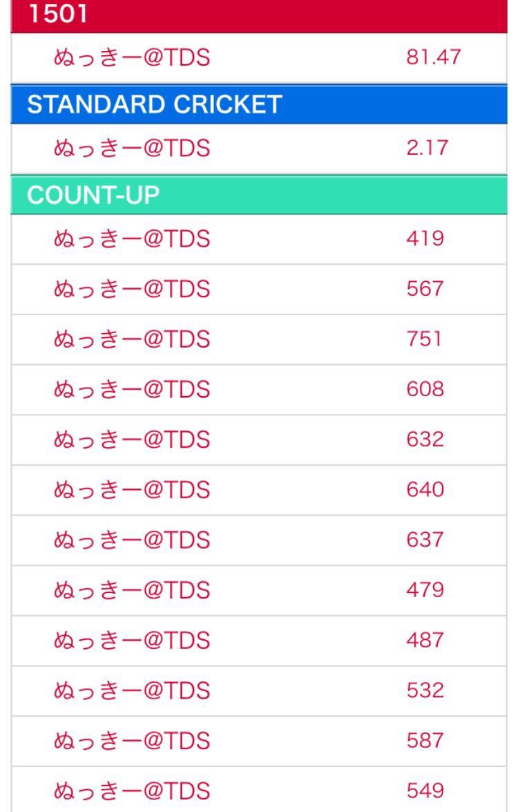Select the player name beside score 632
518x812 pixels.
click(131, 440)
